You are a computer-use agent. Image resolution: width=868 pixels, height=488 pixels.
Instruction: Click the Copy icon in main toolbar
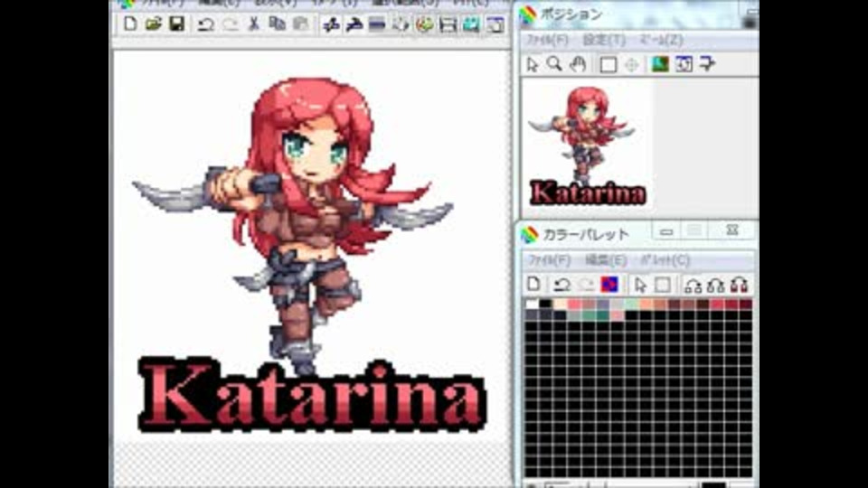(277, 23)
